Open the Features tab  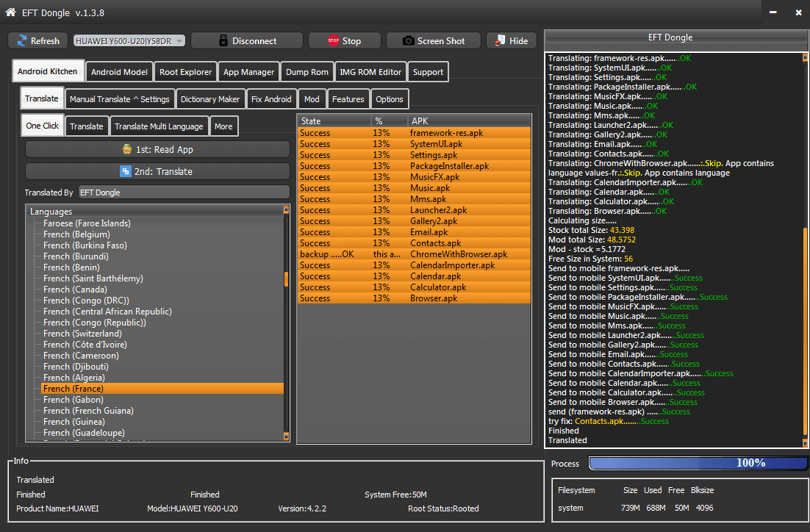(x=348, y=99)
